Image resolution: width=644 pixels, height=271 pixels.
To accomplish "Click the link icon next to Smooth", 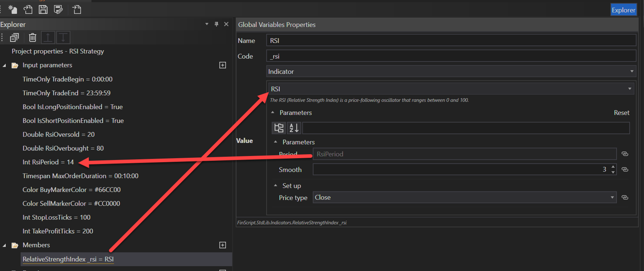I will pyautogui.click(x=625, y=170).
